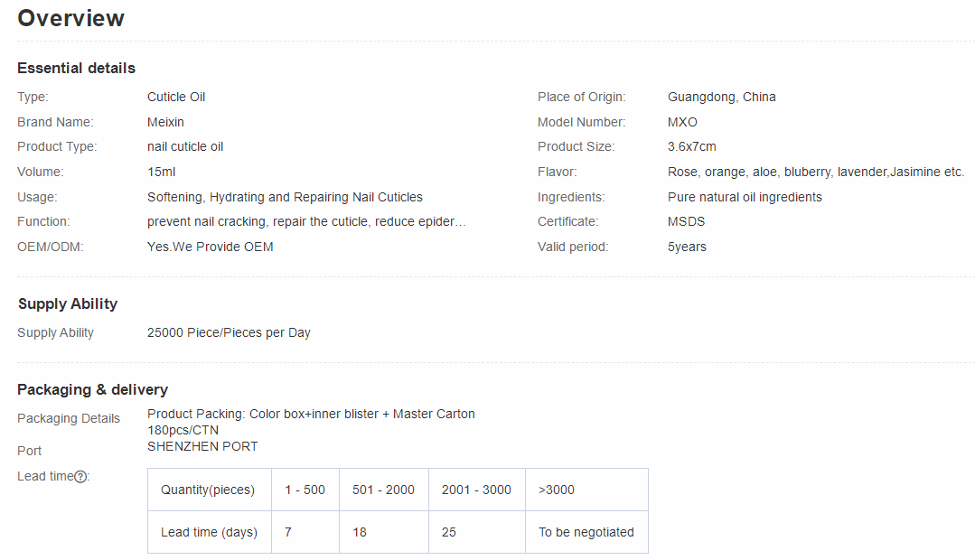975x560 pixels.
Task: Click the Lead time help question mark icon
Action: (x=80, y=477)
